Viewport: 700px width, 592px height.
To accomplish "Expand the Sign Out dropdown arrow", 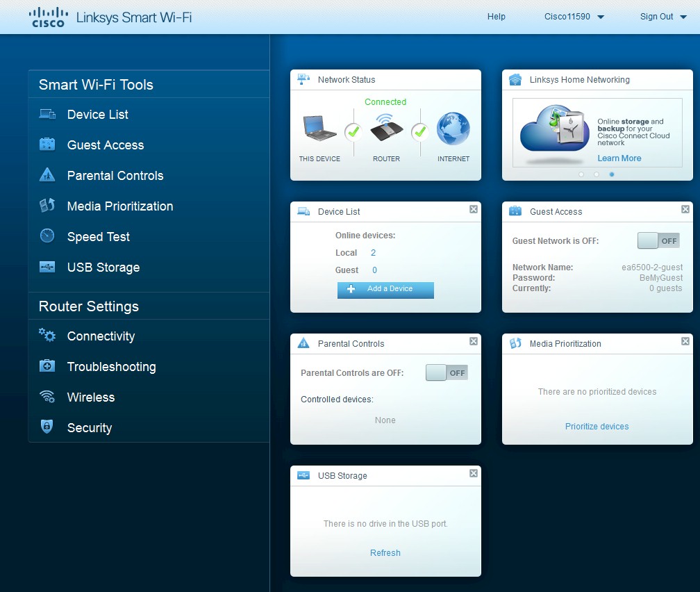I will click(683, 17).
